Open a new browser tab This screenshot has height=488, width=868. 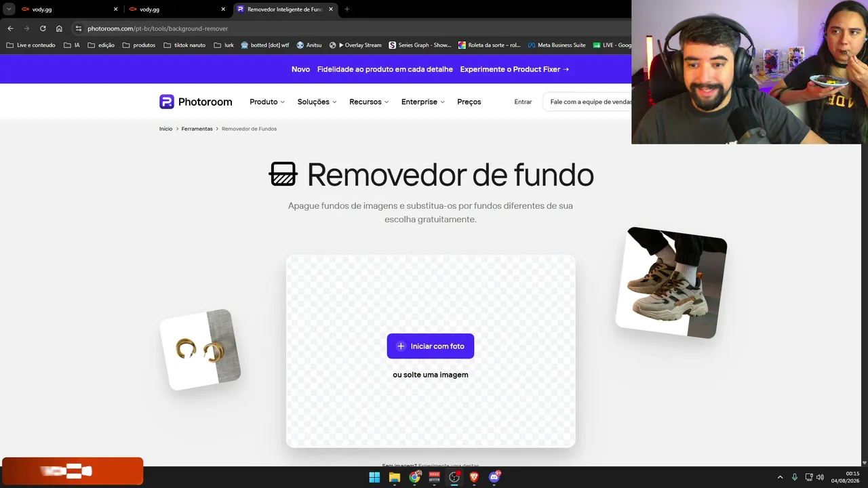(347, 9)
